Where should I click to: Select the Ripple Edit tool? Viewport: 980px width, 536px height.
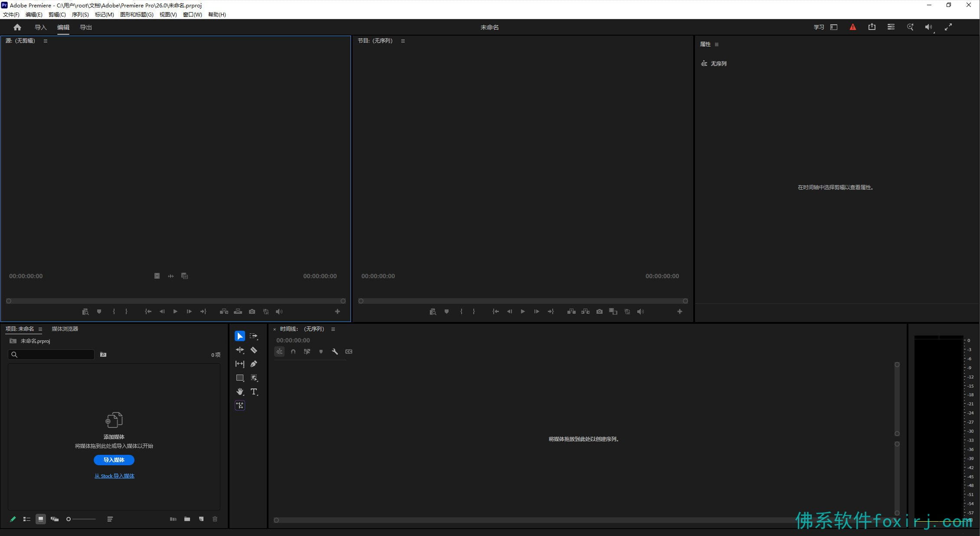click(239, 350)
